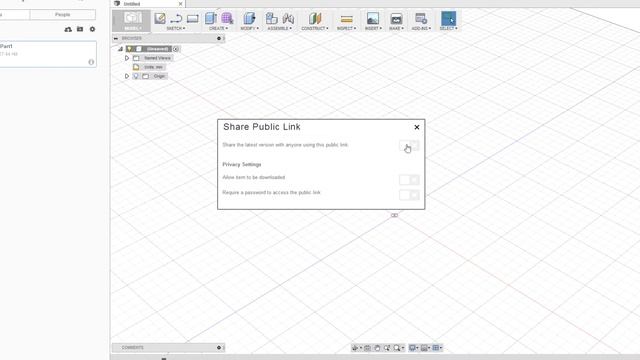Open the INSPECT dropdown menu
This screenshot has width=640, height=360.
tap(347, 29)
